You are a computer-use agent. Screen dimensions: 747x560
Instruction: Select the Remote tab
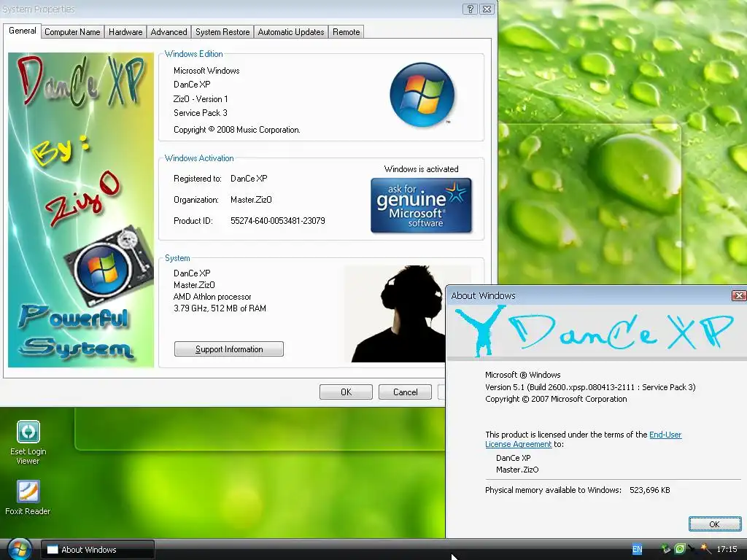click(x=347, y=32)
